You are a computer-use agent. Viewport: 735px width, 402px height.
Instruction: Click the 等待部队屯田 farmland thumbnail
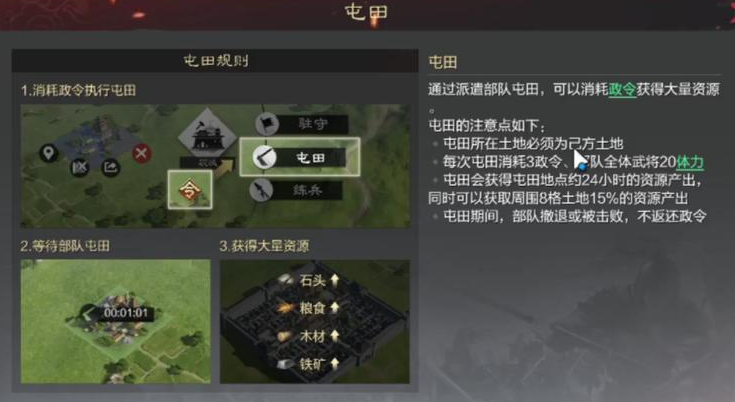click(115, 321)
